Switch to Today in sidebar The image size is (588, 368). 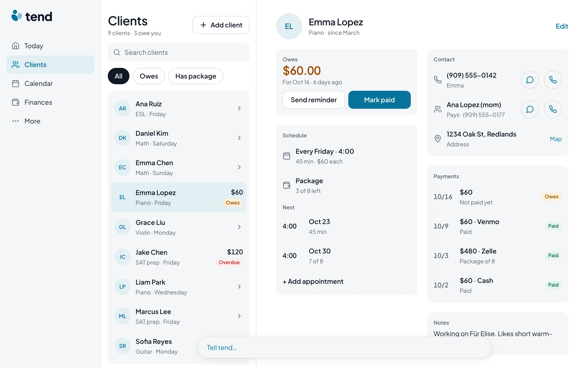pyautogui.click(x=51, y=46)
